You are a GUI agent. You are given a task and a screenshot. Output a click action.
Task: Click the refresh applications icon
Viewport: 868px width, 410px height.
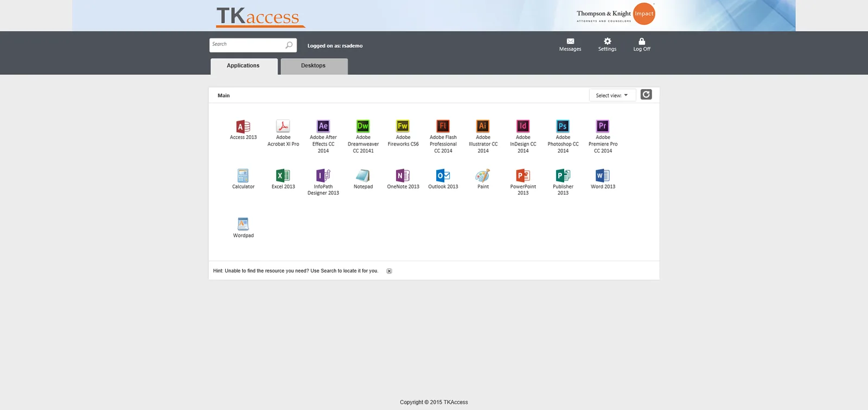click(646, 94)
